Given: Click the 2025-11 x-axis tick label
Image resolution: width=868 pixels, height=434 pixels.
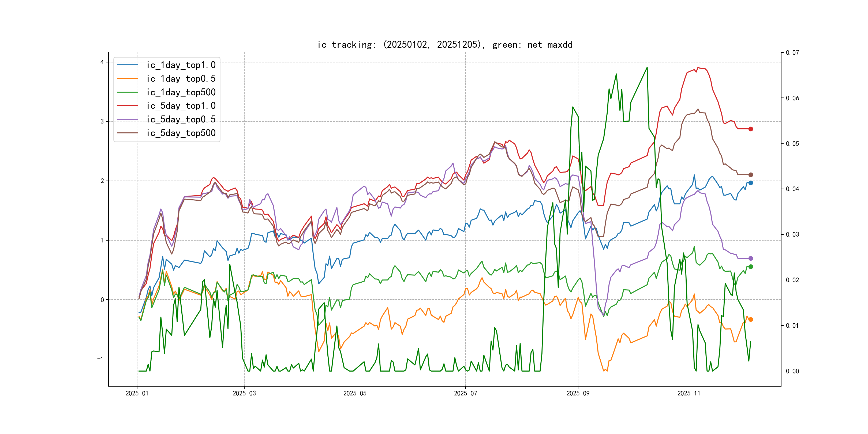Looking at the screenshot, I should point(689,393).
